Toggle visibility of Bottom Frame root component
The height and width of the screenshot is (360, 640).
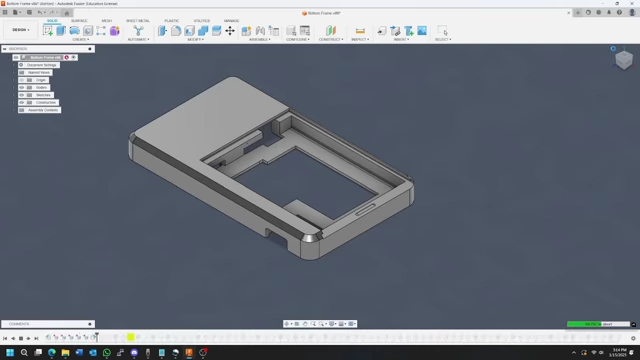tap(16, 58)
